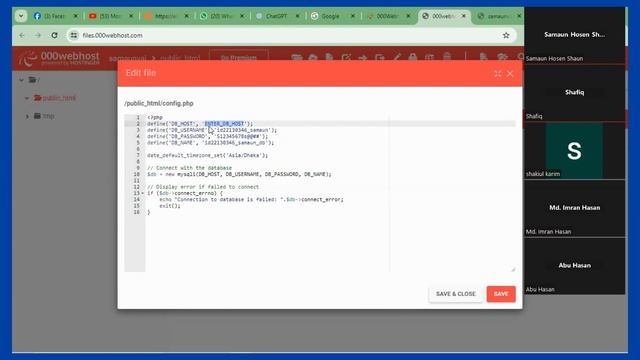Click the red SAVE button
The image size is (640, 360).
tap(501, 294)
